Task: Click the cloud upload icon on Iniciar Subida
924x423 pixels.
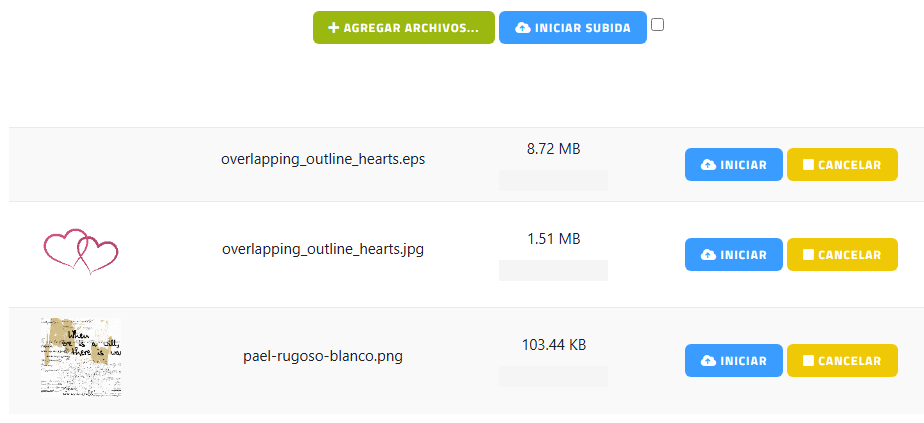Action: pyautogui.click(x=522, y=28)
